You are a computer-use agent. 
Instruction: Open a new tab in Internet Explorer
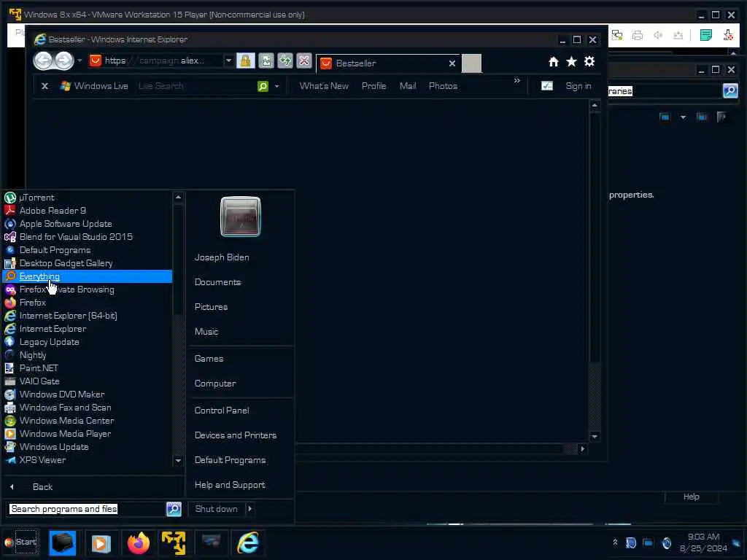click(x=472, y=63)
